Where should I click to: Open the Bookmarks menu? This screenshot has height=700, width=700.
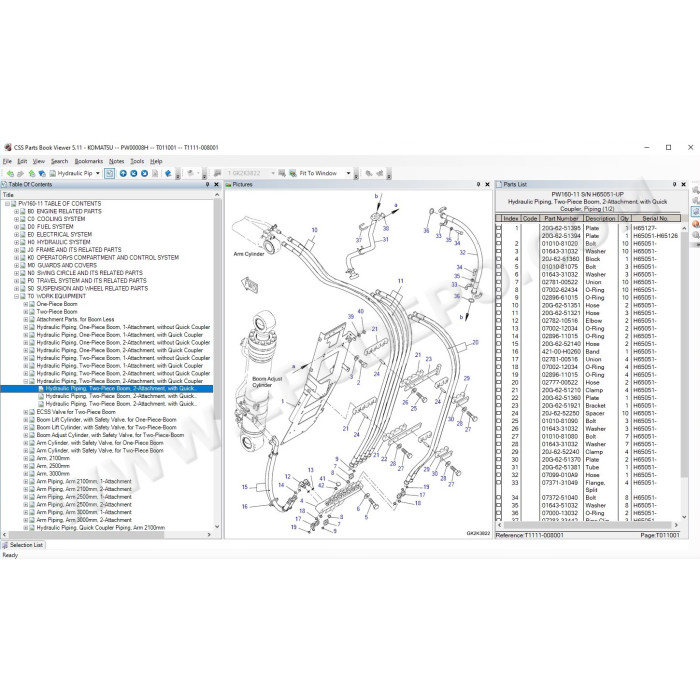(88, 161)
